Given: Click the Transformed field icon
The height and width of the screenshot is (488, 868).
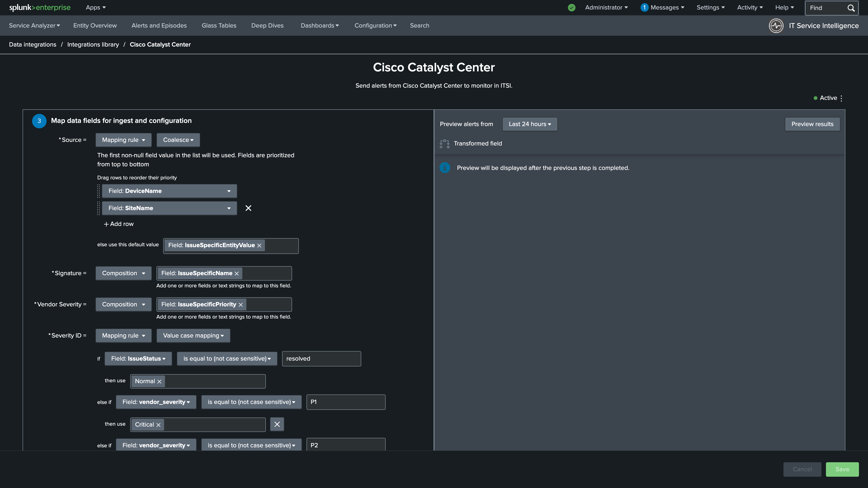Looking at the screenshot, I should coord(444,144).
